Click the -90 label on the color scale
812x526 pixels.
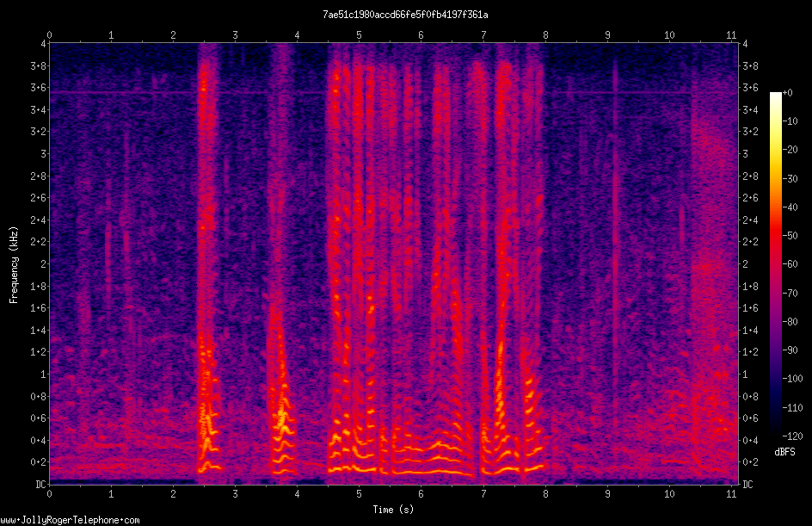coord(790,350)
